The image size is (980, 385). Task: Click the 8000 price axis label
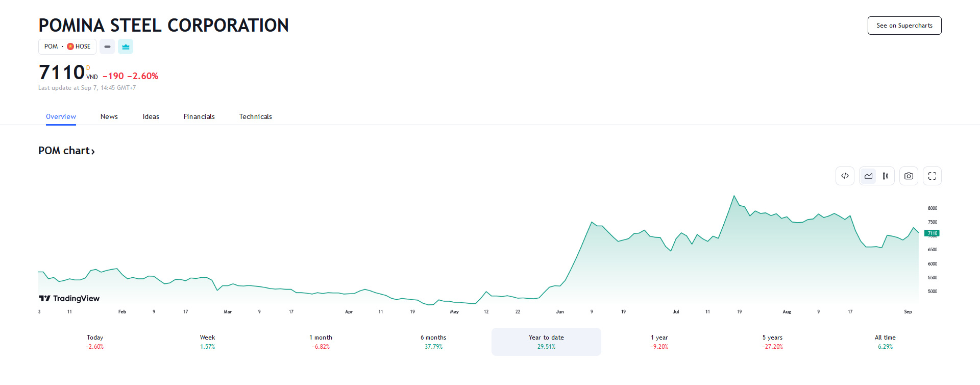pos(933,208)
